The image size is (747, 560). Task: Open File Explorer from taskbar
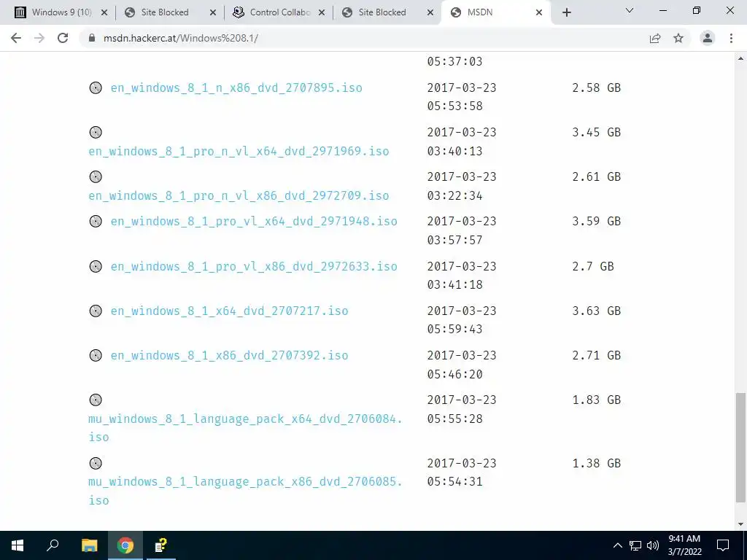coord(89,545)
